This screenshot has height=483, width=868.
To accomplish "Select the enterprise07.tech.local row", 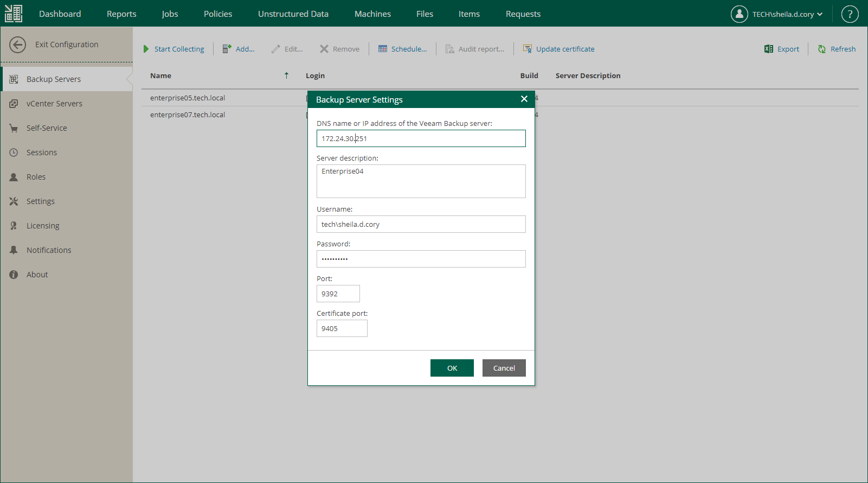I will point(500,115).
